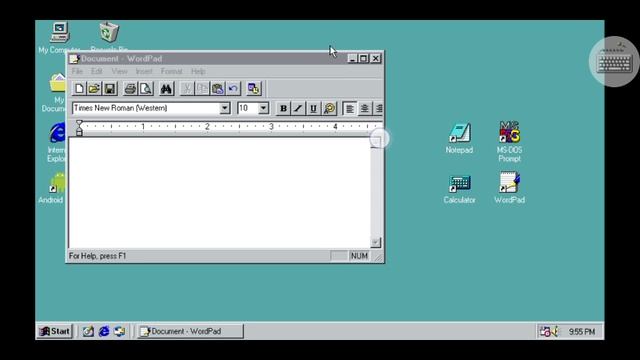This screenshot has height=360, width=640.
Task: Click the Outlook Express quick launch icon
Action: (120, 331)
